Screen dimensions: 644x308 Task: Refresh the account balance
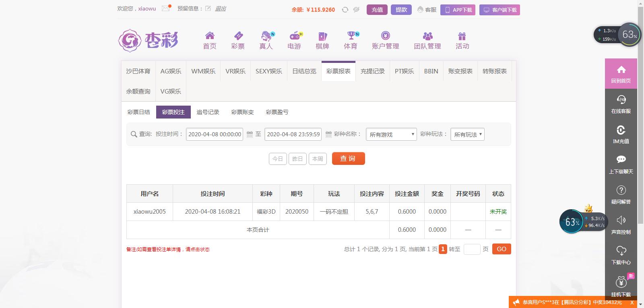345,10
